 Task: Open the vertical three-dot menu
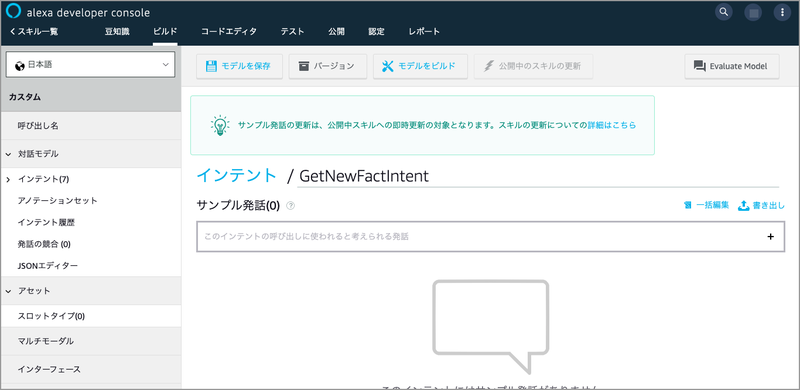click(782, 12)
